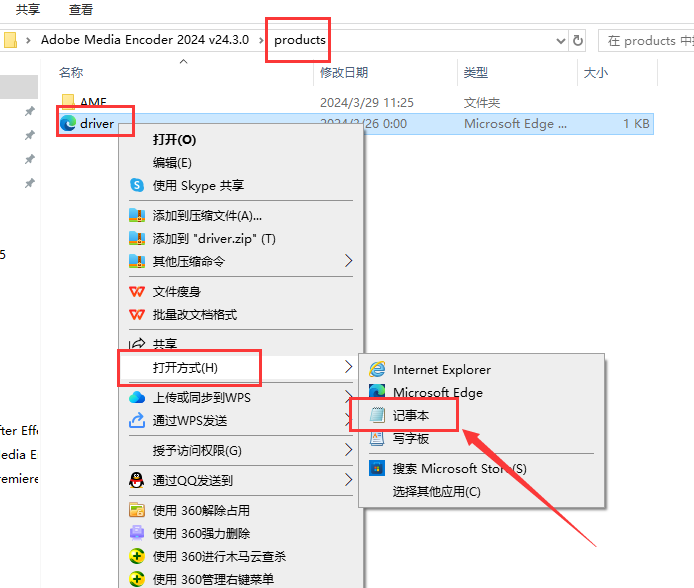The height and width of the screenshot is (588, 694).
Task: Click the Skype share icon
Action: coord(137,185)
